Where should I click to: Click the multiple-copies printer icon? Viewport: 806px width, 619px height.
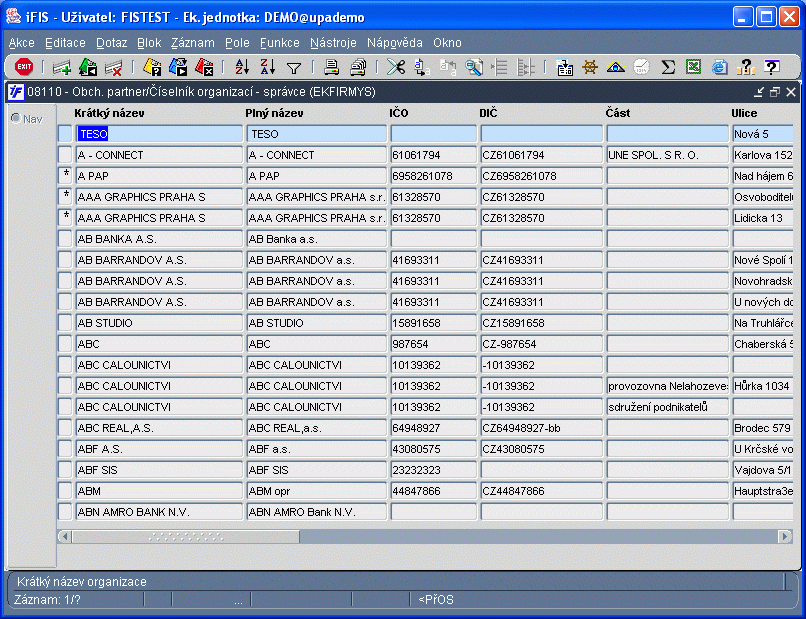358,67
